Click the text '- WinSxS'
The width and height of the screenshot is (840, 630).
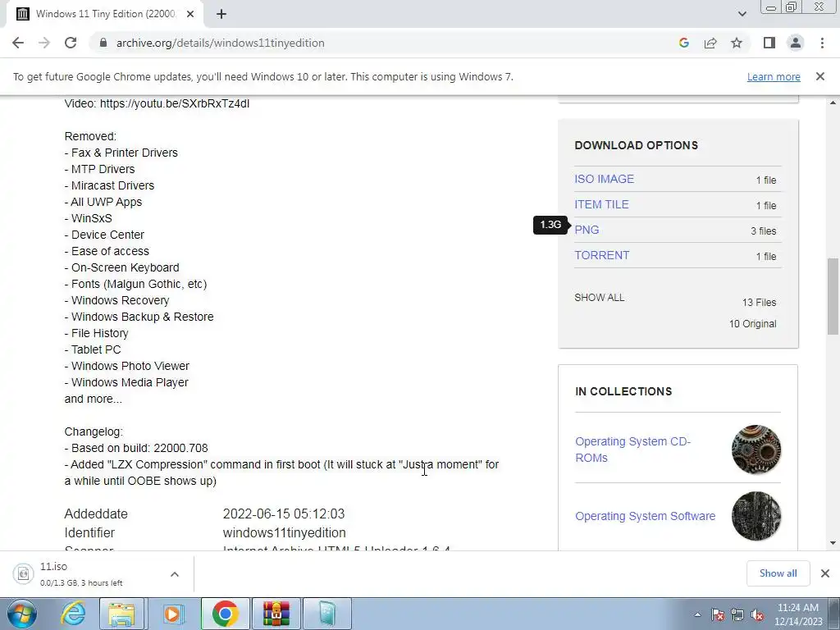click(89, 218)
